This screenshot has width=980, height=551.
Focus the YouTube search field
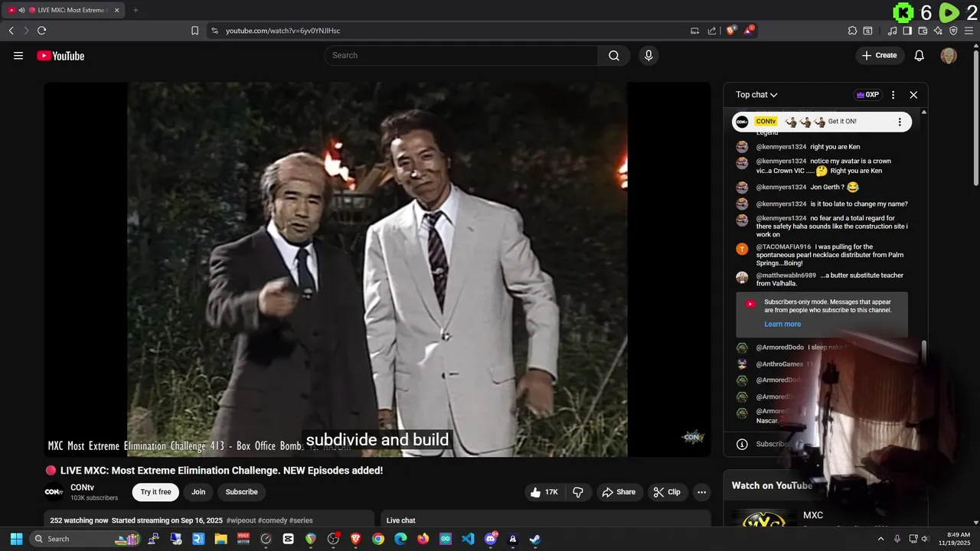tap(461, 55)
